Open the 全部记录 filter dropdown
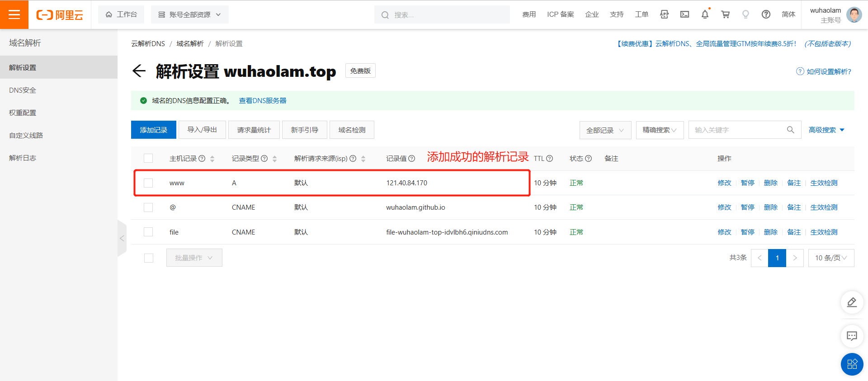The width and height of the screenshot is (868, 381). pyautogui.click(x=605, y=130)
